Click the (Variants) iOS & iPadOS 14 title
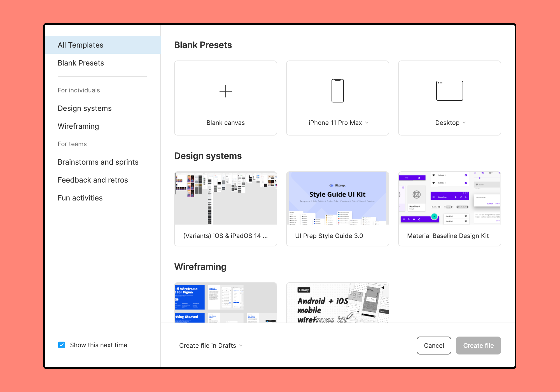 (225, 236)
